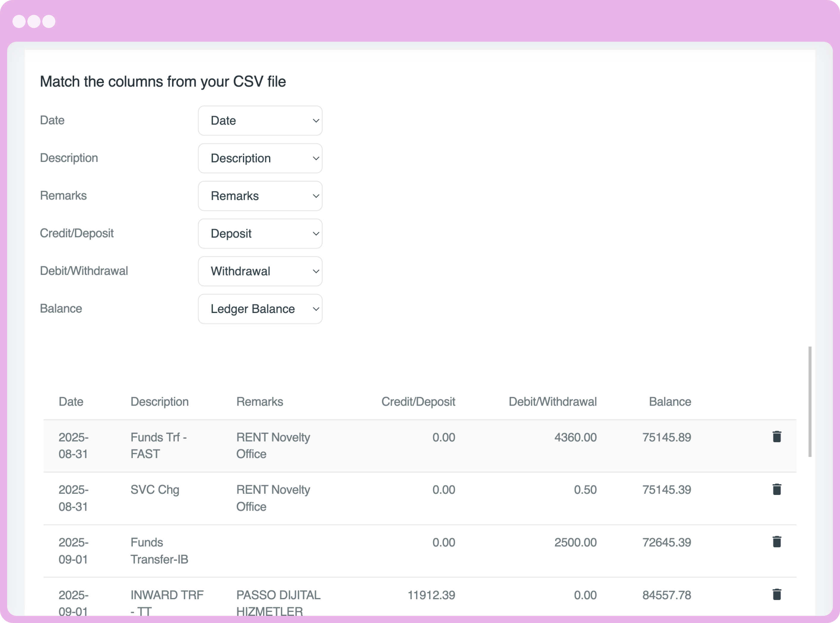The image size is (840, 623).
Task: Open the Description mapping dropdown
Action: coord(260,158)
